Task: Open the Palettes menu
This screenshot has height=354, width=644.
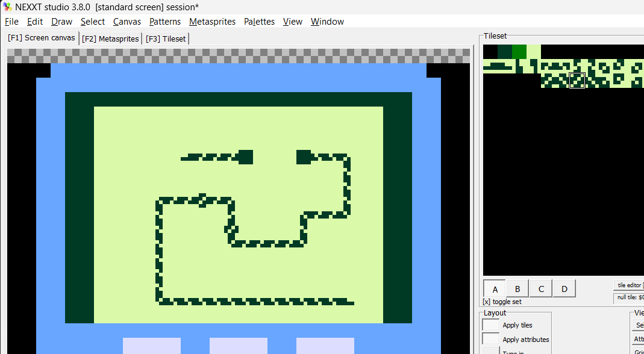Action: 259,21
